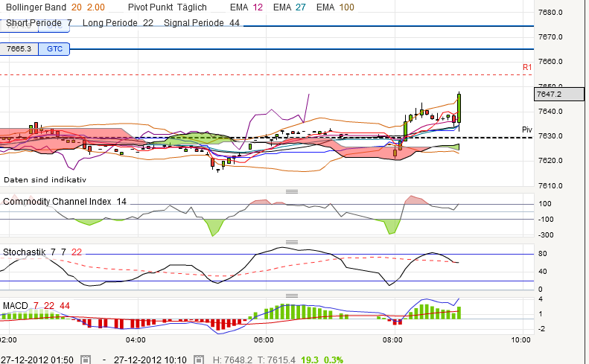
Task: Click the Daten sind indikativ notice
Action: click(45, 180)
